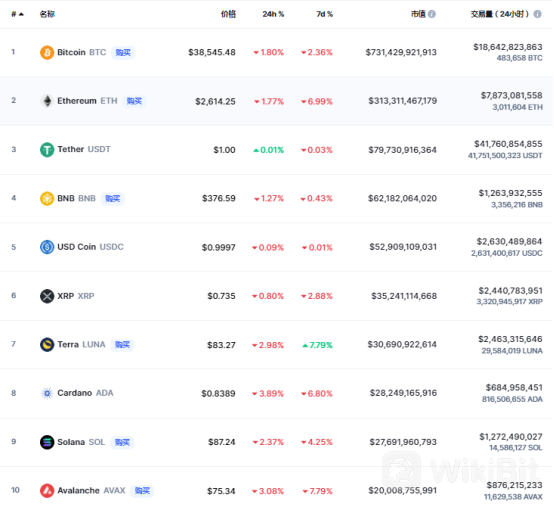This screenshot has width=554, height=507.
Task: Click the green Tether logo
Action: pyautogui.click(x=47, y=149)
